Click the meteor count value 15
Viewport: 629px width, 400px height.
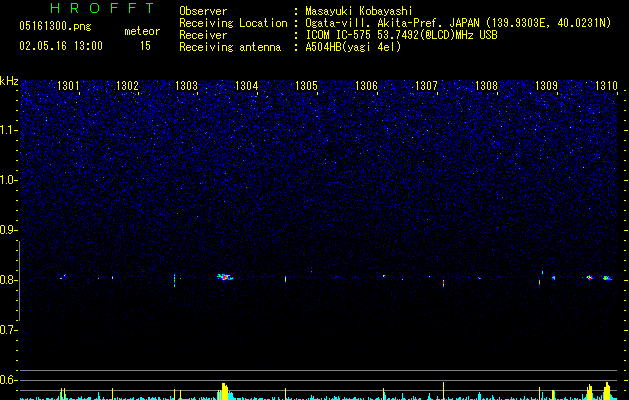click(145, 46)
